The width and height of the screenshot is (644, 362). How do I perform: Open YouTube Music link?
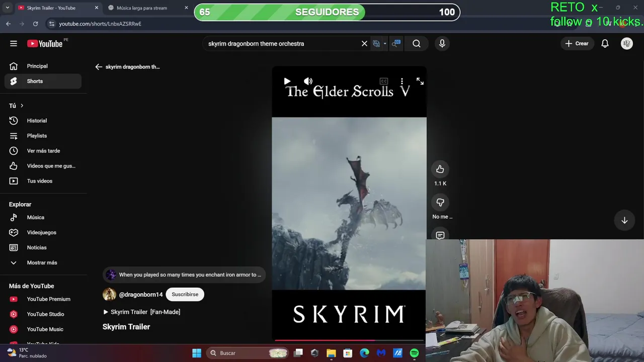tap(43, 329)
